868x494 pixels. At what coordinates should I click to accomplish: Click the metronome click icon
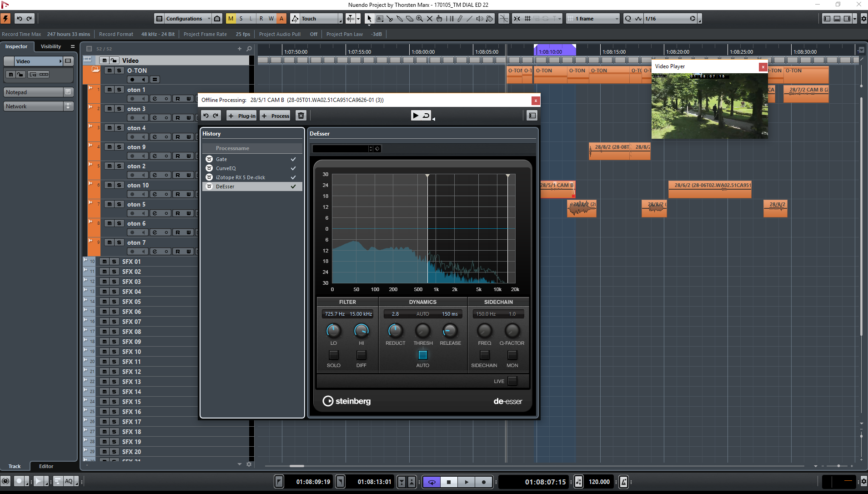point(623,482)
